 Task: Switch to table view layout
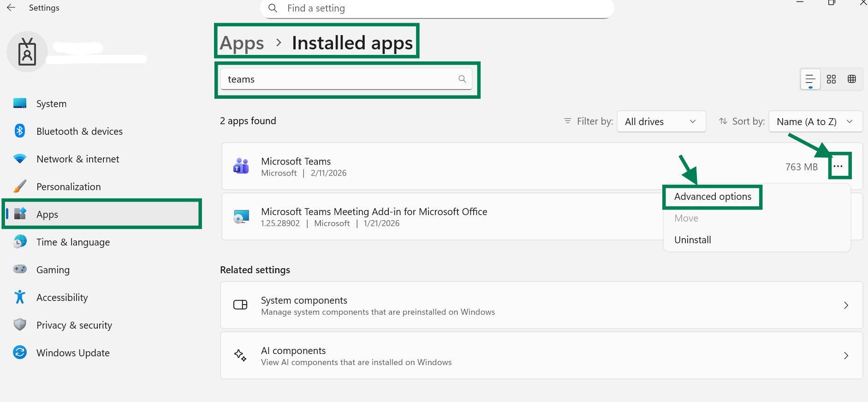click(x=852, y=79)
